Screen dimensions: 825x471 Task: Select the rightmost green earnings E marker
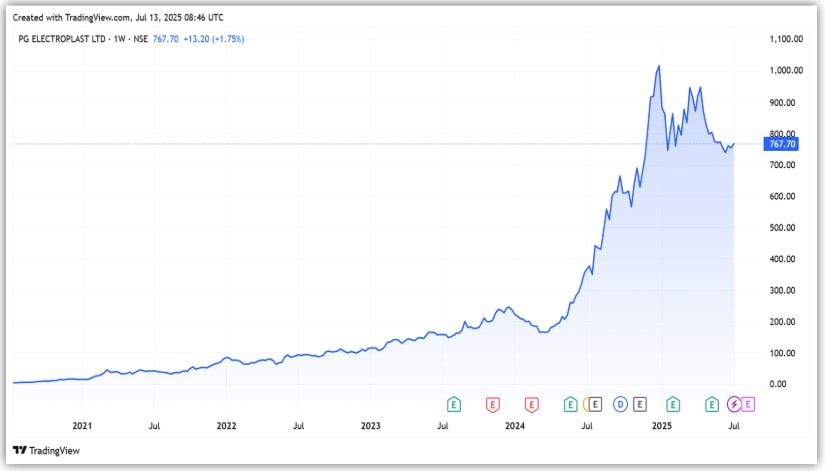(x=713, y=404)
